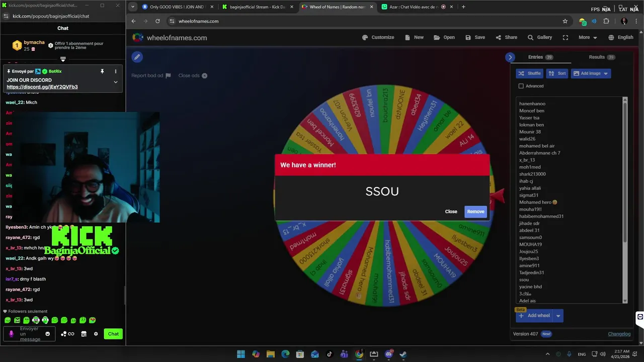Save the current wheel

tap(475, 37)
